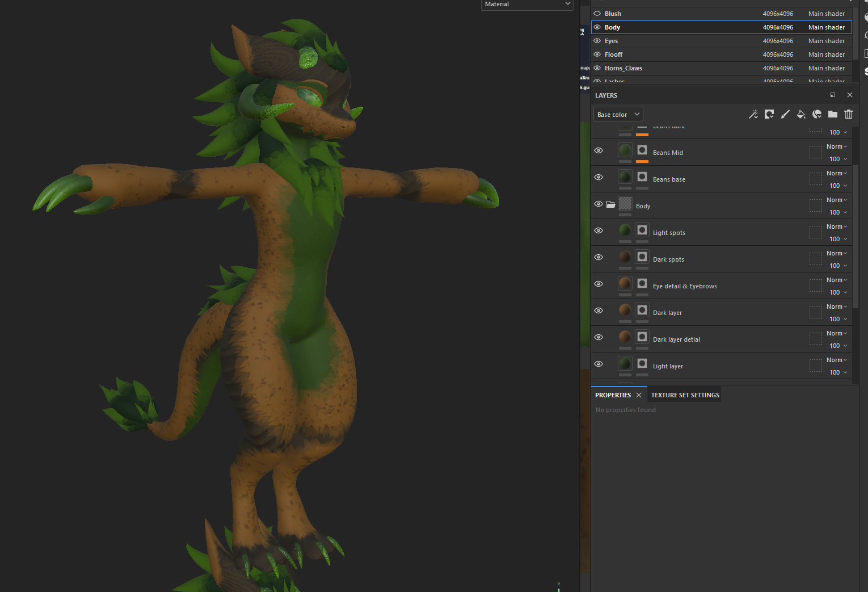Open Dark spots opacity dropdown

click(x=838, y=266)
